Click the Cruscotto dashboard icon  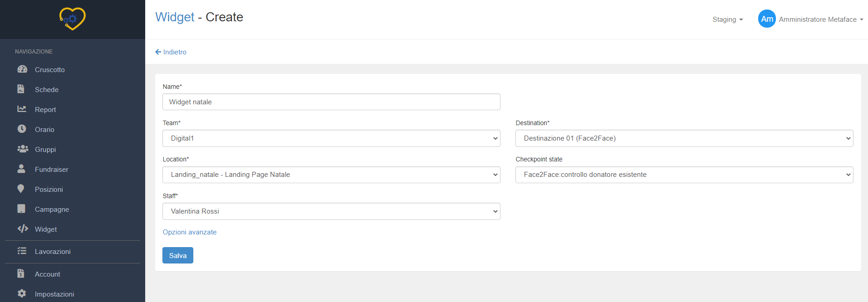point(22,69)
